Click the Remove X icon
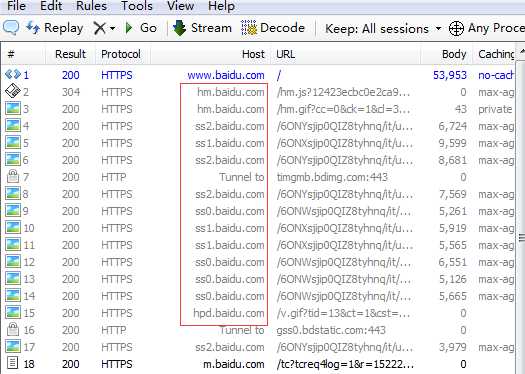Image resolution: width=525 pixels, height=374 pixels. [99, 28]
